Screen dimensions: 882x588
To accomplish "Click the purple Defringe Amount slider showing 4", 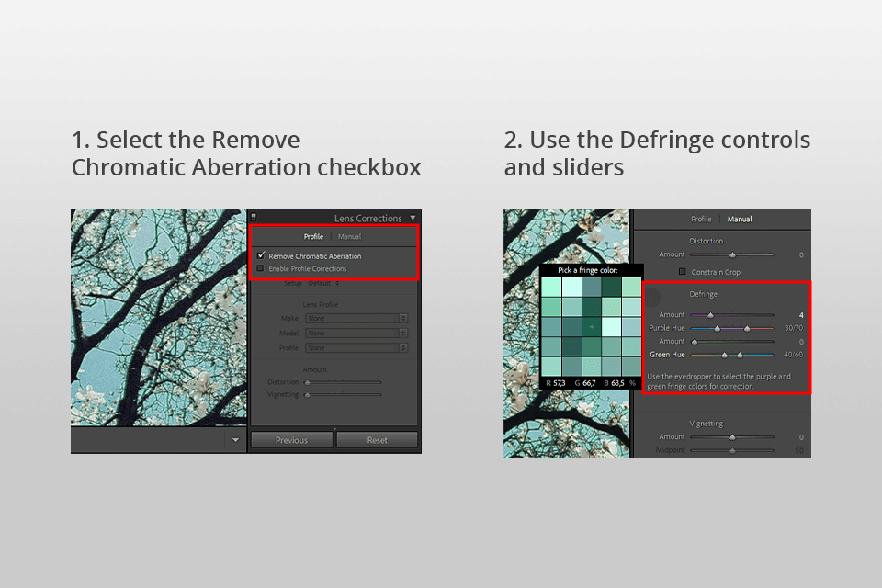I will [x=732, y=315].
